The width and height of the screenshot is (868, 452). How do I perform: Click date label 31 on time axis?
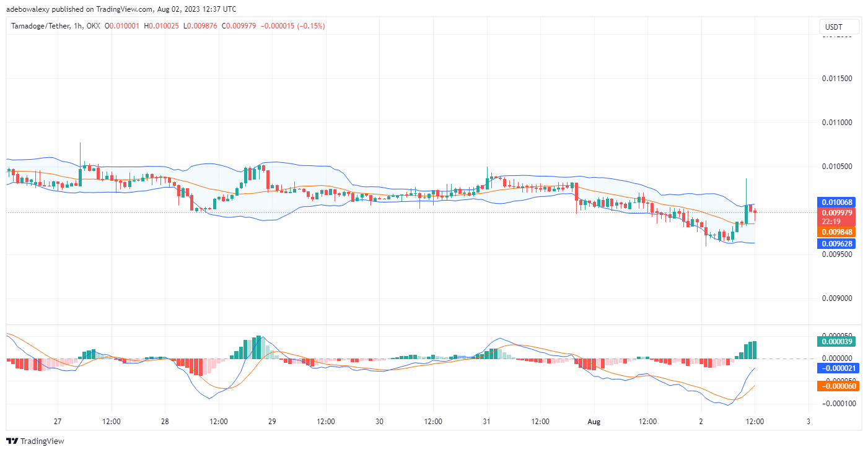[486, 421]
